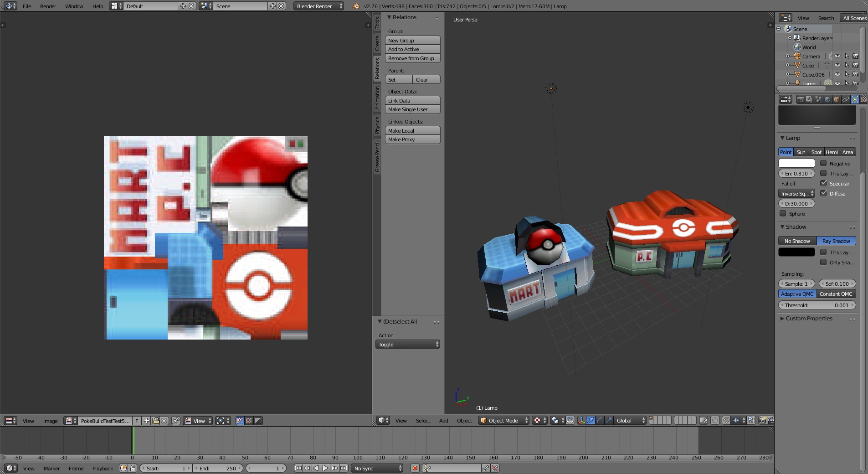
Task: Click the Make Proxy button
Action: [x=413, y=139]
